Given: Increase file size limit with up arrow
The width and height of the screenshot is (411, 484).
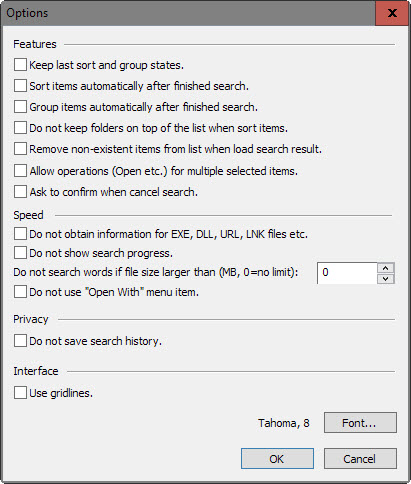Looking at the screenshot, I should coord(386,268).
